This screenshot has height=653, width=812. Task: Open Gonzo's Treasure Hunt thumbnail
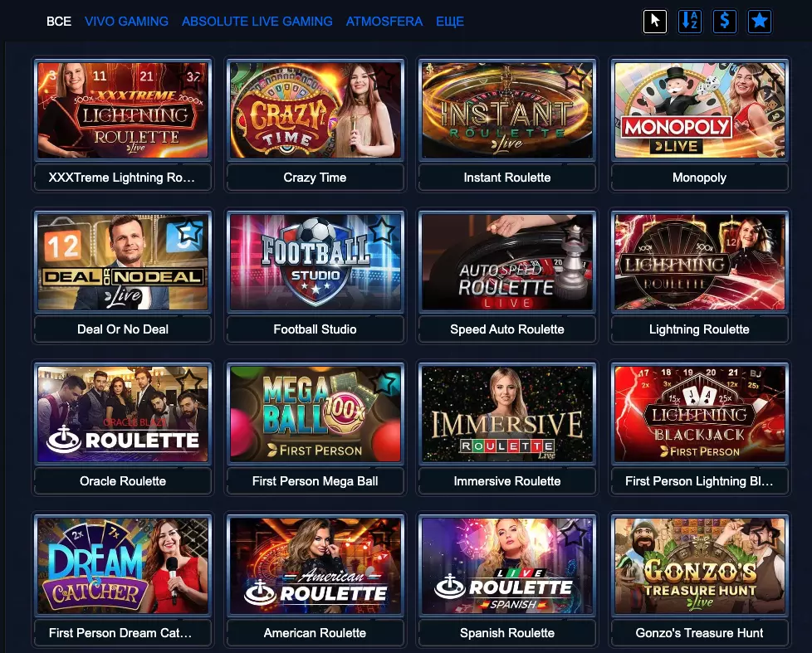pyautogui.click(x=700, y=566)
